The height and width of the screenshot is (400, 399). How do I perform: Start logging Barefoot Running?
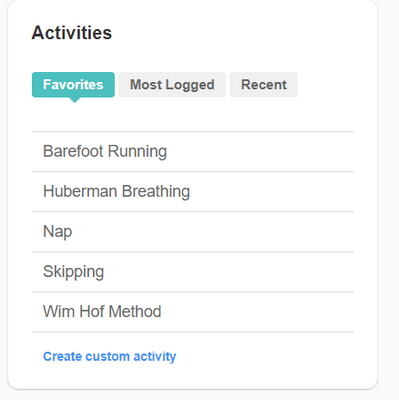[193, 152]
